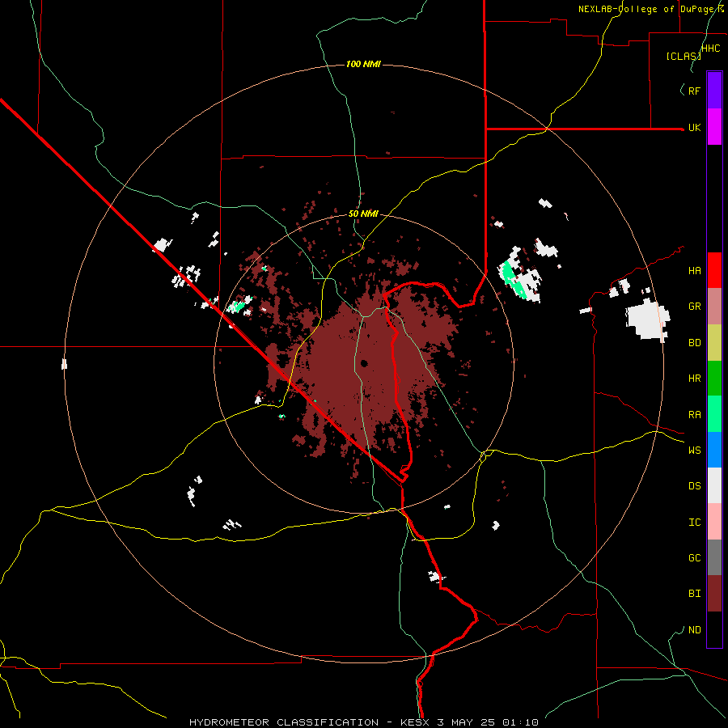Image resolution: width=728 pixels, height=728 pixels.
Task: Click the UK legend label text
Action: (x=694, y=127)
